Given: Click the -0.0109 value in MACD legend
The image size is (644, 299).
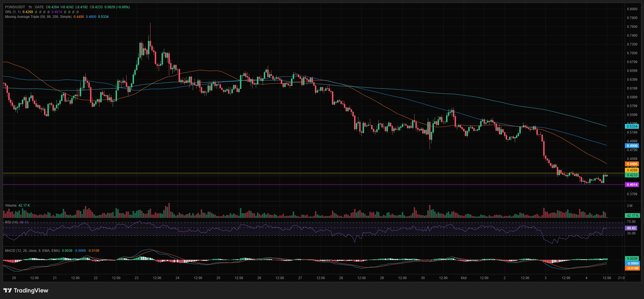Looking at the screenshot, I should (93, 251).
